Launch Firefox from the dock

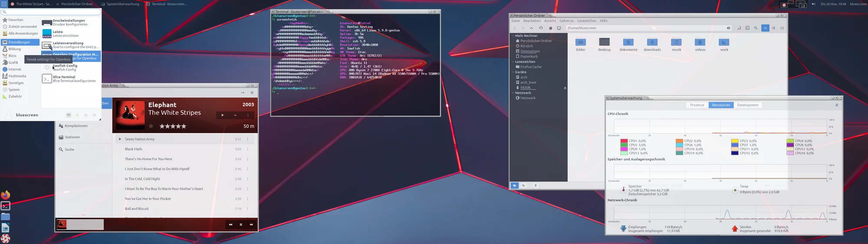coord(5,195)
